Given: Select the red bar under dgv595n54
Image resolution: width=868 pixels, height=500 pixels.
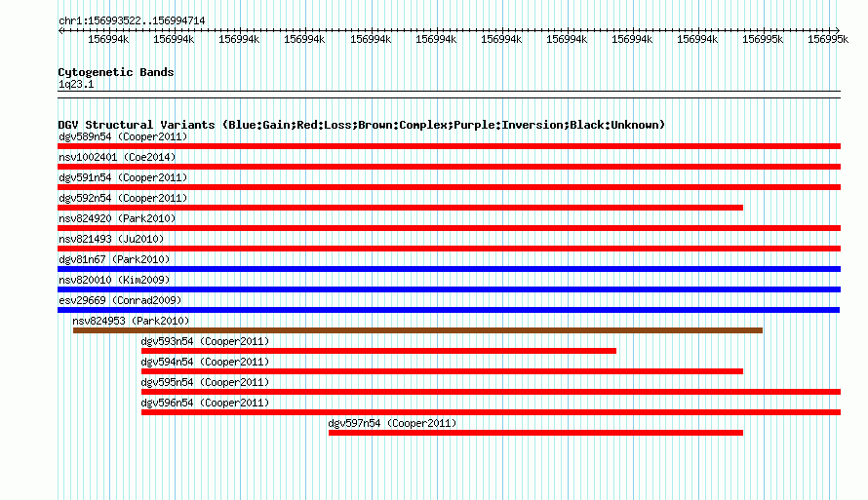Looking at the screenshot, I should pos(491,392).
